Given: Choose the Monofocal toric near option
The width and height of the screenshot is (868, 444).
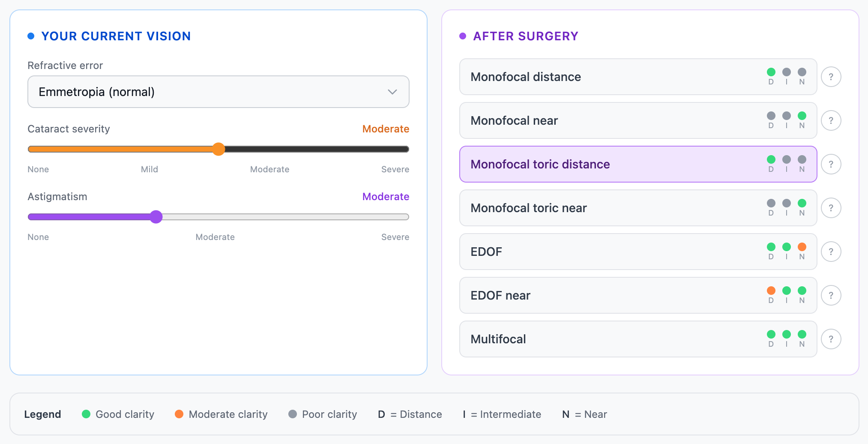Looking at the screenshot, I should (638, 208).
